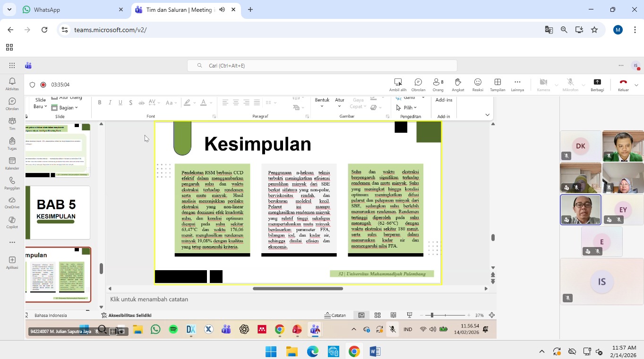Click the Cari search box
This screenshot has height=359, width=644.
pos(322,66)
